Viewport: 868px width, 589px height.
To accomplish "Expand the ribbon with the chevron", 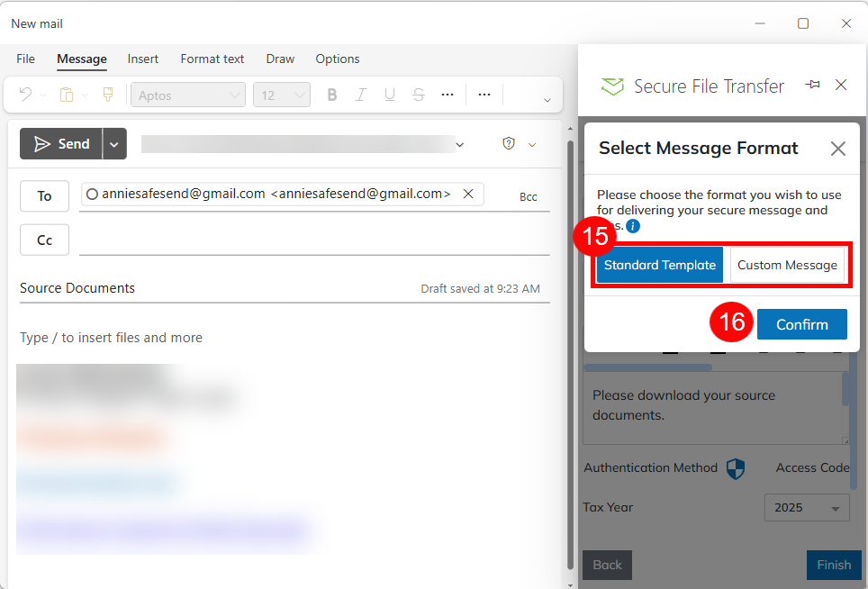I will click(547, 100).
